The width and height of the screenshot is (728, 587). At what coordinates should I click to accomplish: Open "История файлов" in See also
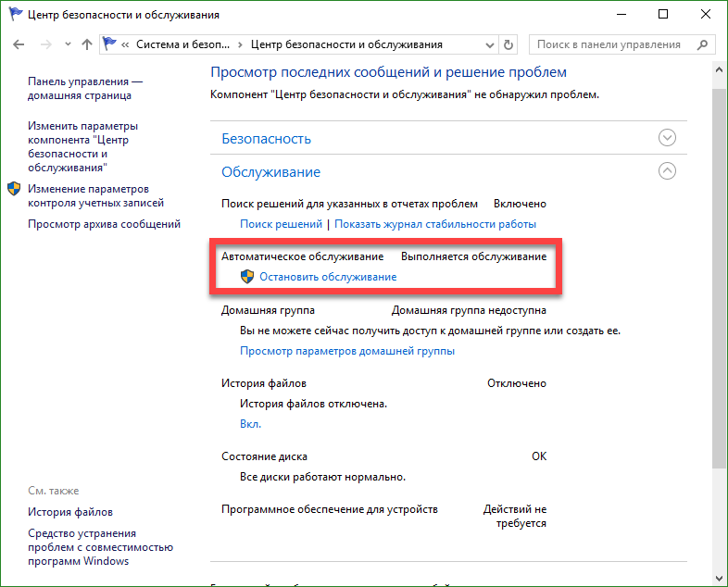(70, 512)
